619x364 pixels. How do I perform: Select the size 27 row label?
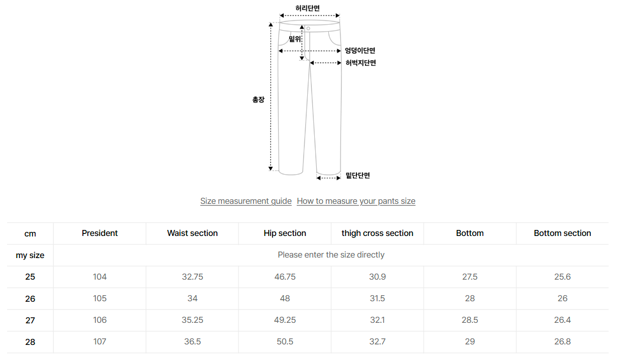(x=30, y=320)
